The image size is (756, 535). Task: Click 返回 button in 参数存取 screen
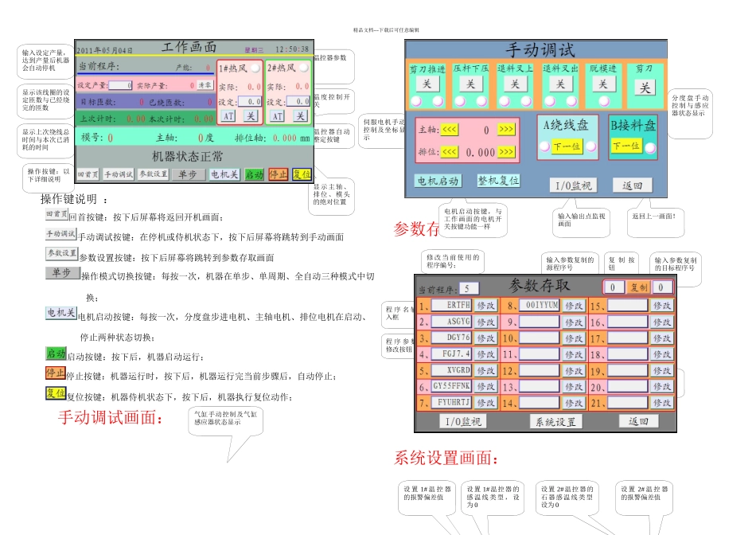(638, 421)
